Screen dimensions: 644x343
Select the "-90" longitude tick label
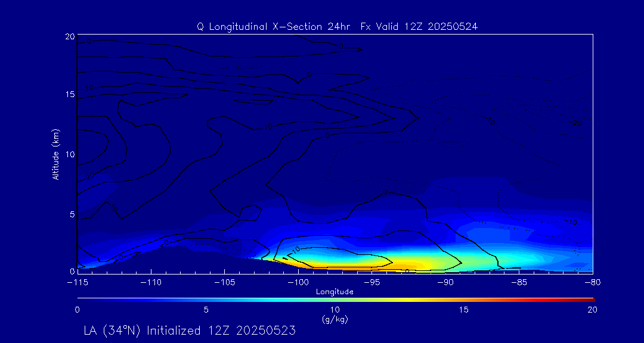click(445, 282)
